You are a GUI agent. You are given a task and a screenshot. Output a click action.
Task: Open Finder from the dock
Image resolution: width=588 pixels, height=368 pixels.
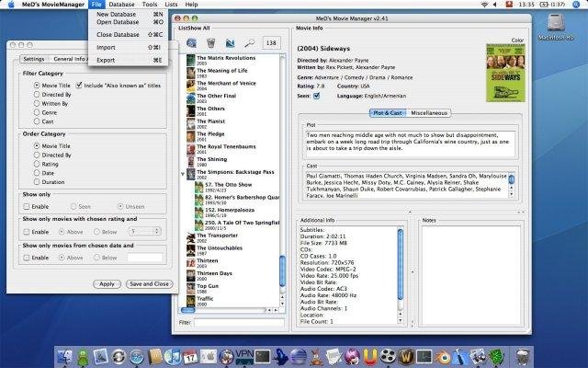pyautogui.click(x=65, y=357)
